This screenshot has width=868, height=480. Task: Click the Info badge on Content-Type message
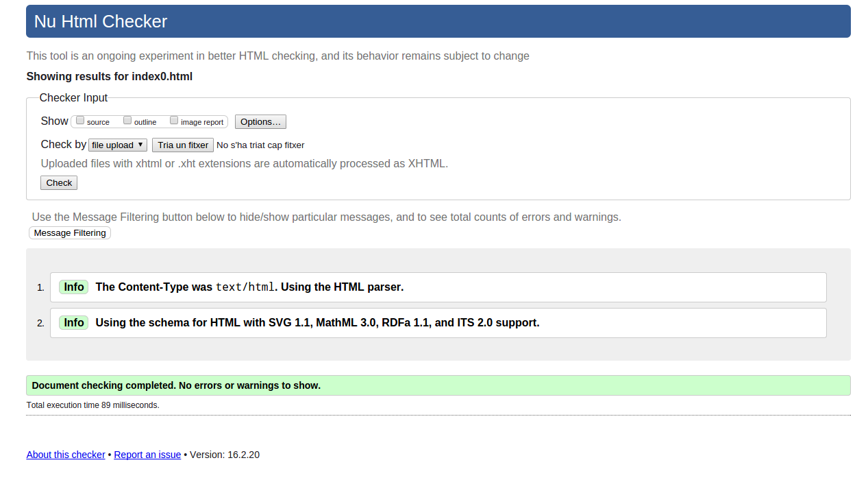tap(74, 287)
